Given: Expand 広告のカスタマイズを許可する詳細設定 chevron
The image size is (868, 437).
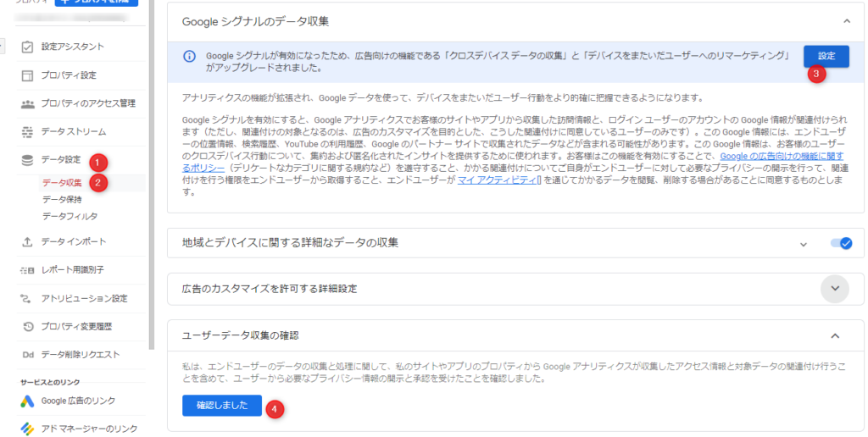Looking at the screenshot, I should (x=835, y=289).
